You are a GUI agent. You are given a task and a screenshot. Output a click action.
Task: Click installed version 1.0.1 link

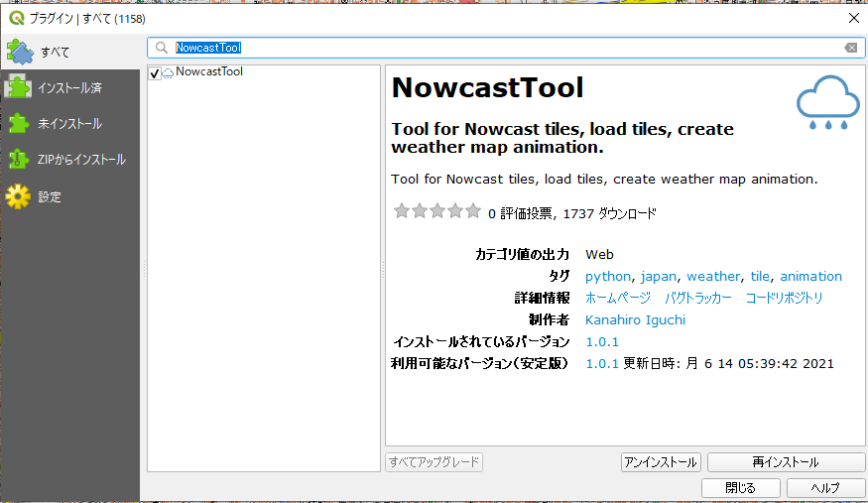click(x=602, y=342)
